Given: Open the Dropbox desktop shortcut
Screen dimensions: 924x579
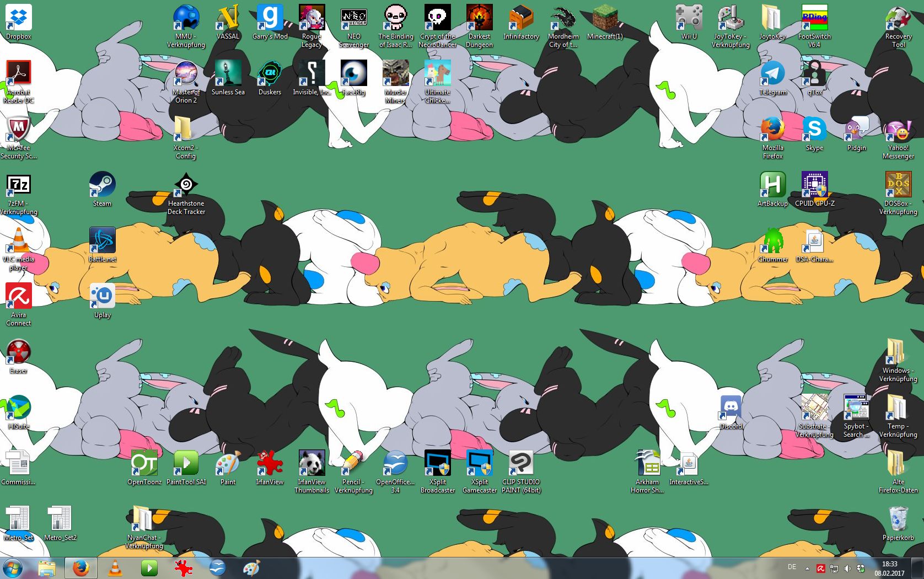Looking at the screenshot, I should coord(19,22).
